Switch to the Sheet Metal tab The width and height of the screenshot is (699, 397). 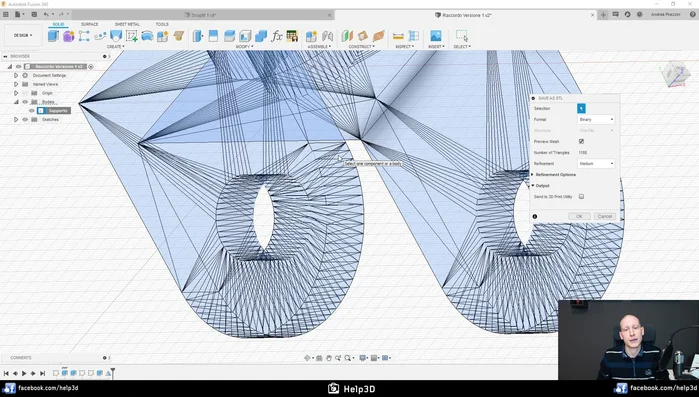click(x=127, y=24)
